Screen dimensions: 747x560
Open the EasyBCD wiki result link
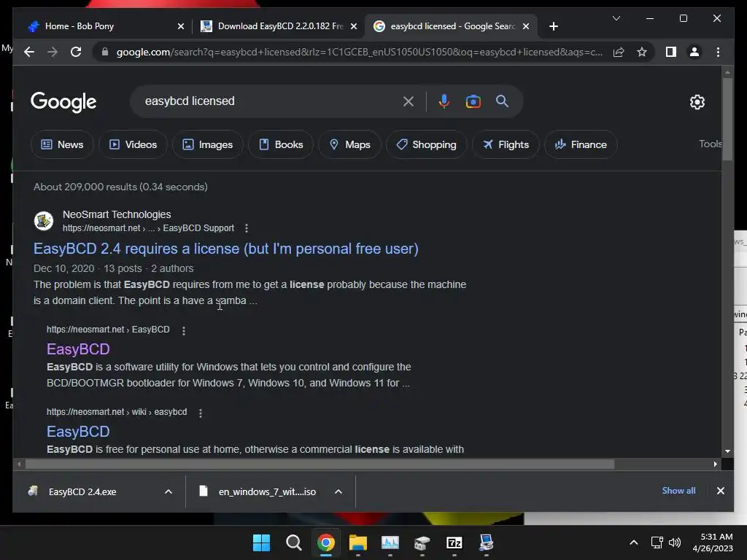[78, 432]
